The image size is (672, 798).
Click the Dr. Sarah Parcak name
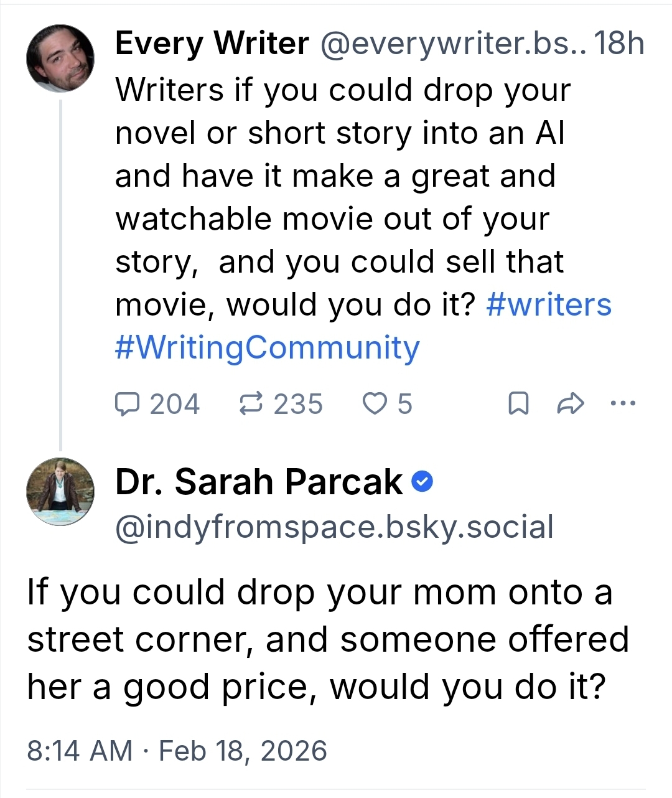[259, 482]
